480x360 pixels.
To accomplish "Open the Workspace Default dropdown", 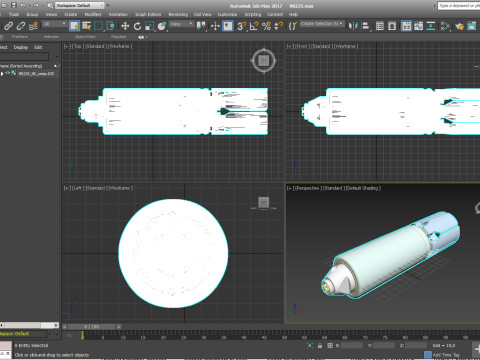I will [80, 5].
